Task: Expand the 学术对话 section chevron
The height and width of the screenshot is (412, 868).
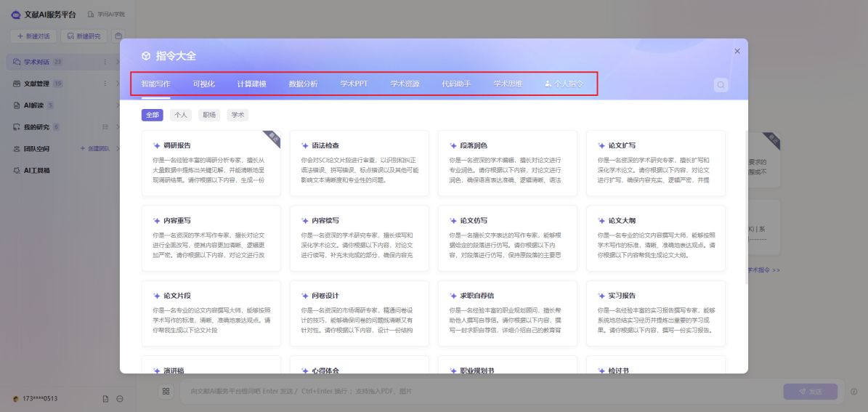Action: coord(118,62)
